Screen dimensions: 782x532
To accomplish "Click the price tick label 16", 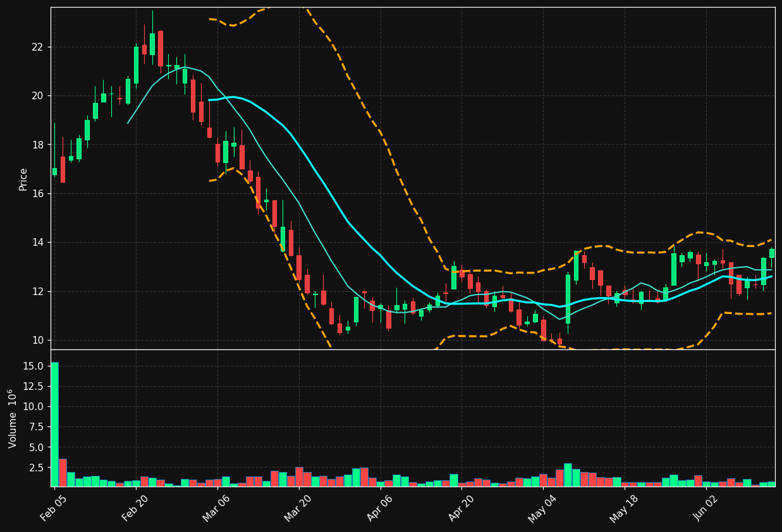I will [x=37, y=194].
